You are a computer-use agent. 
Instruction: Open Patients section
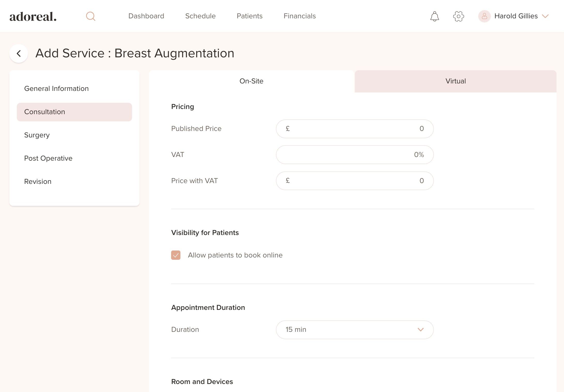tap(249, 16)
